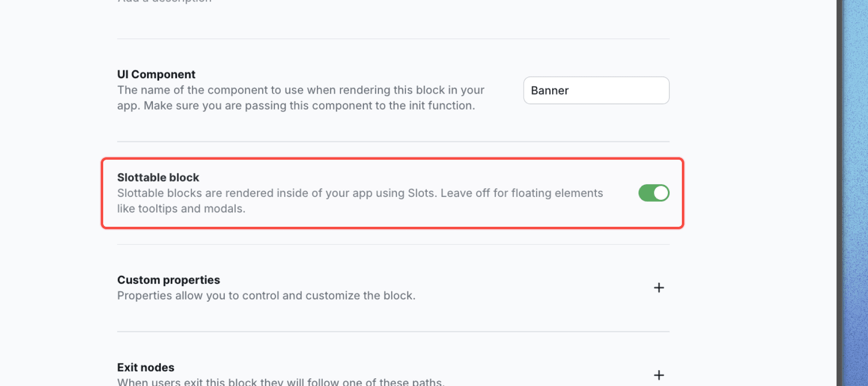Image resolution: width=868 pixels, height=386 pixels.
Task: Click the partially visible 'Add a description' field
Action: pos(164,1)
